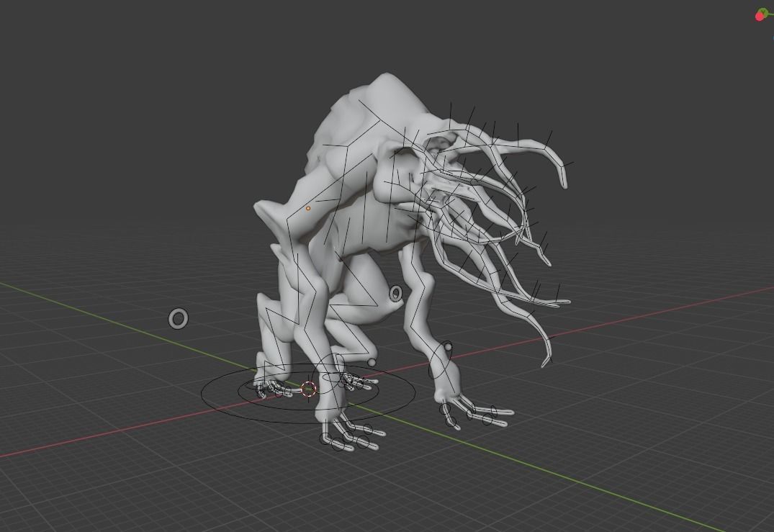Click the red-white 3D cursor on the floor
The image size is (774, 532).
point(308,389)
